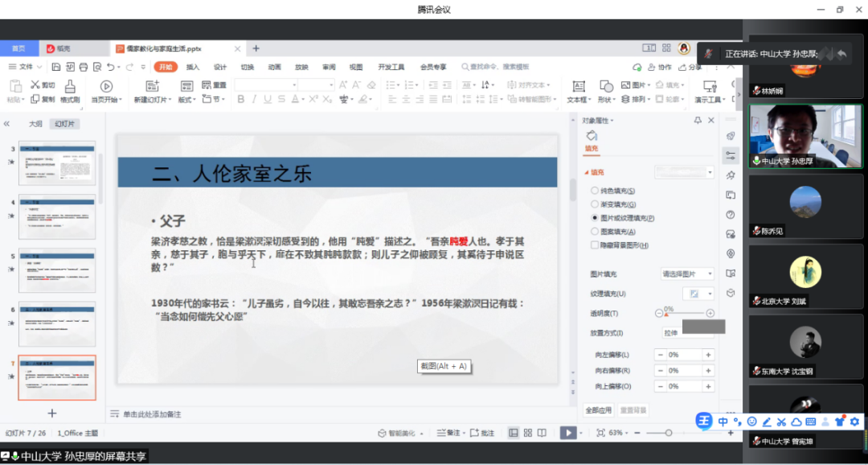This screenshot has height=465, width=868.
Task: Click the slideshow play button in status bar
Action: tap(568, 433)
